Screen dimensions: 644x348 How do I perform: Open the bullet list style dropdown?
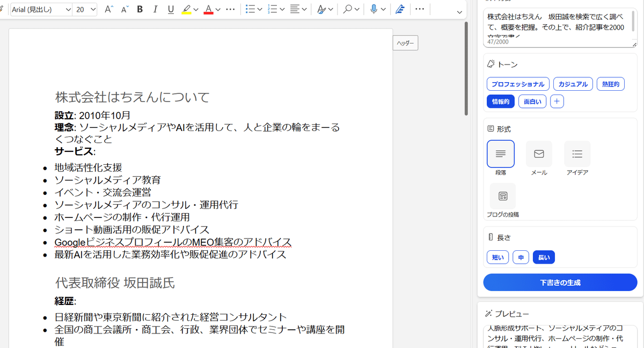(260, 10)
